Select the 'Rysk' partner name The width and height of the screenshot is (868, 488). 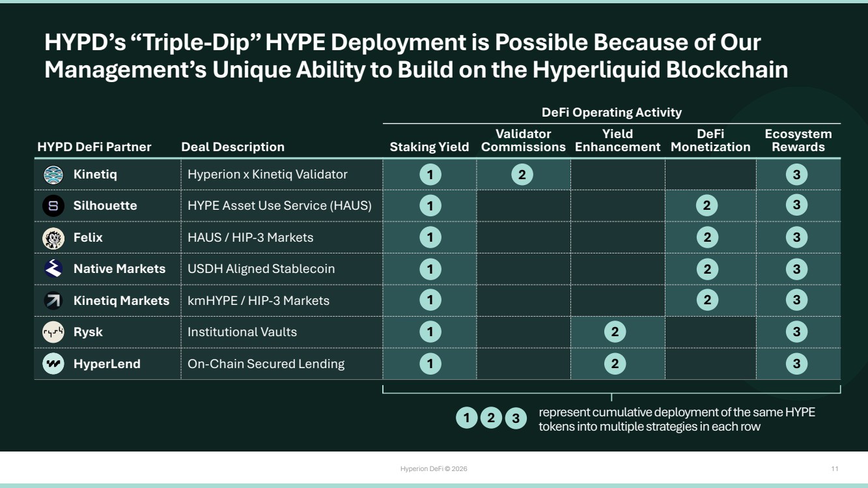pos(89,332)
